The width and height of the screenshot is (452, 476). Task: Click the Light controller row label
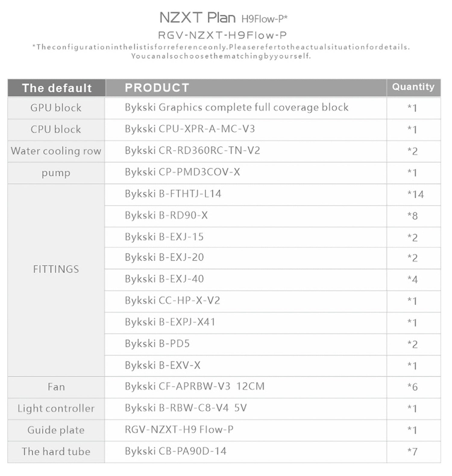pos(56,409)
